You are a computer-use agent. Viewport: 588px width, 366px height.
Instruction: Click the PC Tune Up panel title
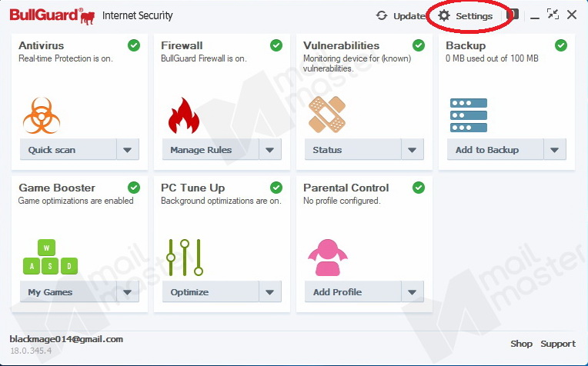coord(192,188)
